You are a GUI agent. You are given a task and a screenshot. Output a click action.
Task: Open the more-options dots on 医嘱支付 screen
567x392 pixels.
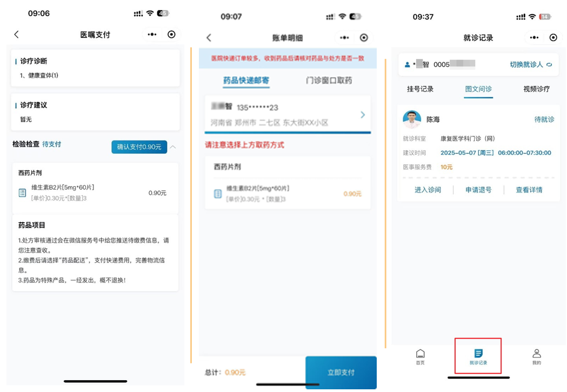pyautogui.click(x=152, y=35)
